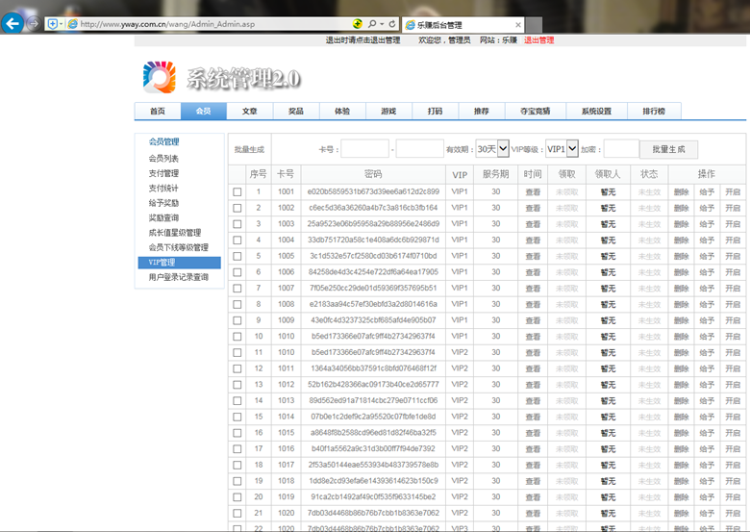Image resolution: width=750 pixels, height=532 pixels.
Task: Check the checkbox for row 序号 12
Action: pos(237,368)
